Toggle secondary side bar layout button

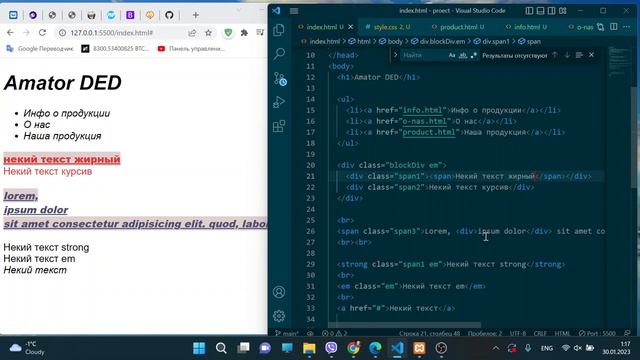551,11
